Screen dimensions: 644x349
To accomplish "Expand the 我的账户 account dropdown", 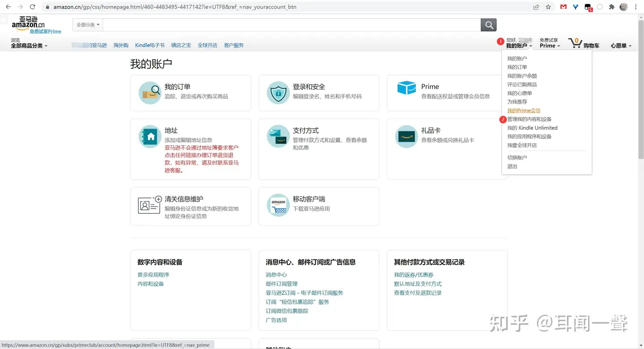I will click(x=519, y=46).
